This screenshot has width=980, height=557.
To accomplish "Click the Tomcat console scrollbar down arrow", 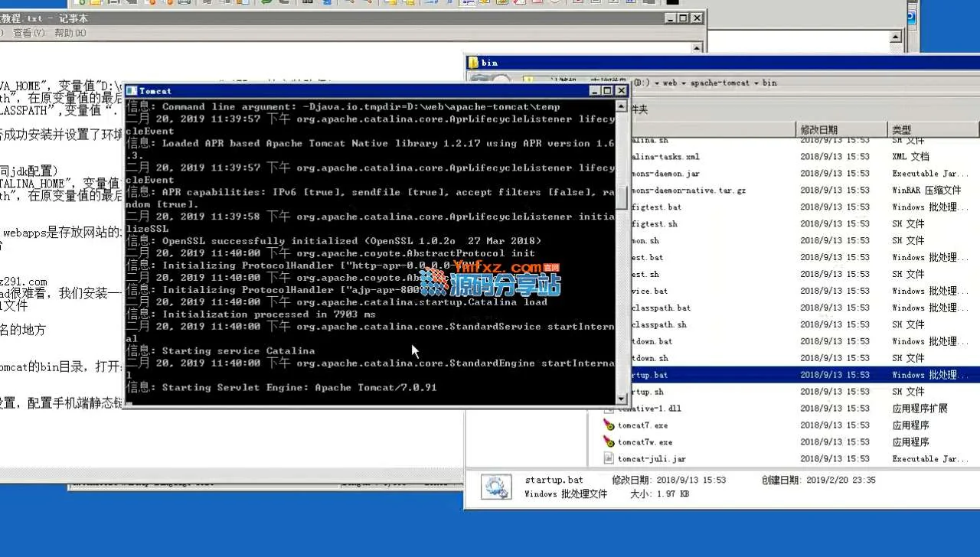I will coord(621,397).
